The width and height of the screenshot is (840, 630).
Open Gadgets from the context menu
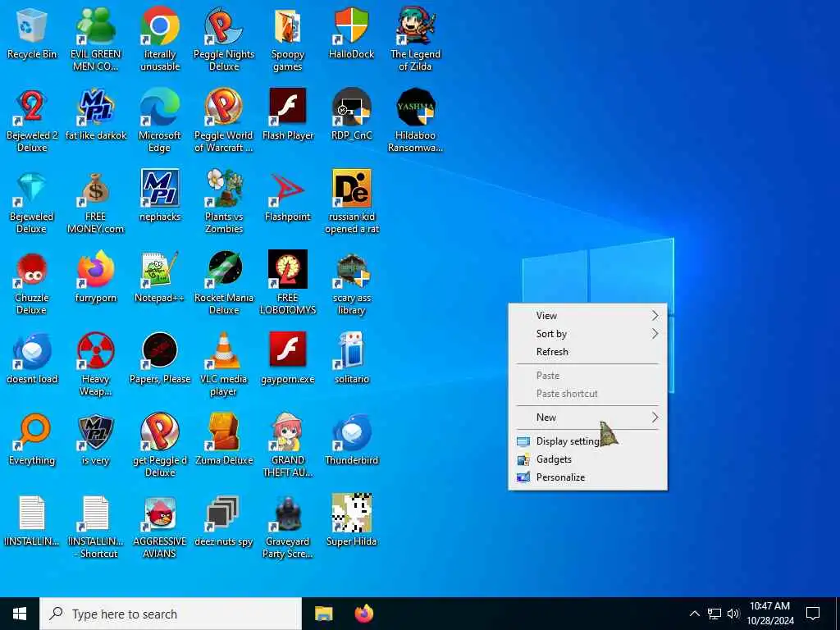587,459
